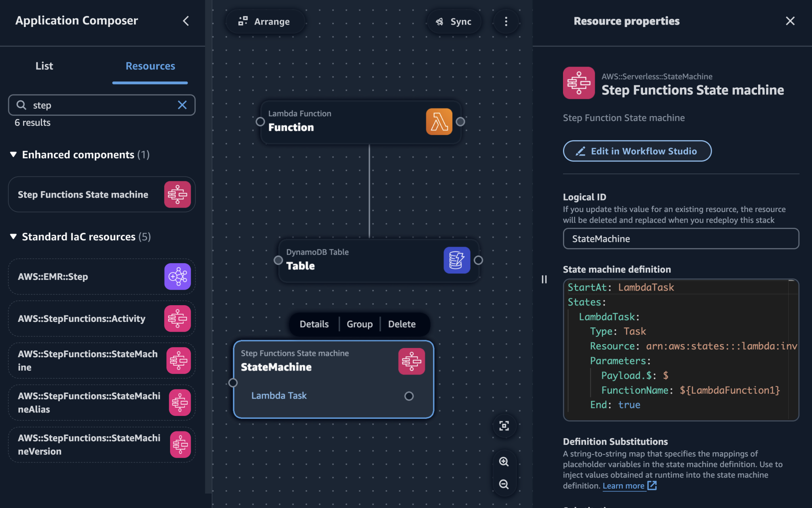Viewport: 812px width, 508px height.
Task: Select the AWS::StepFunctions::Activity icon
Action: [x=178, y=318]
